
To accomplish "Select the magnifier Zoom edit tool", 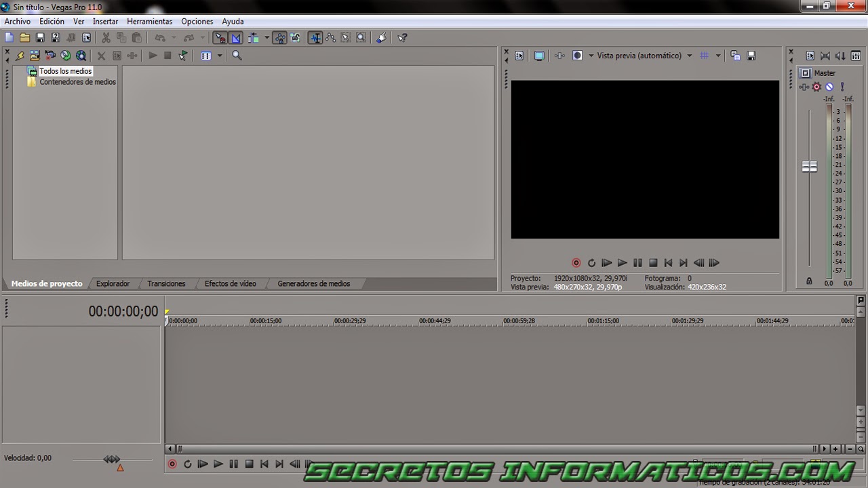I will click(x=361, y=38).
